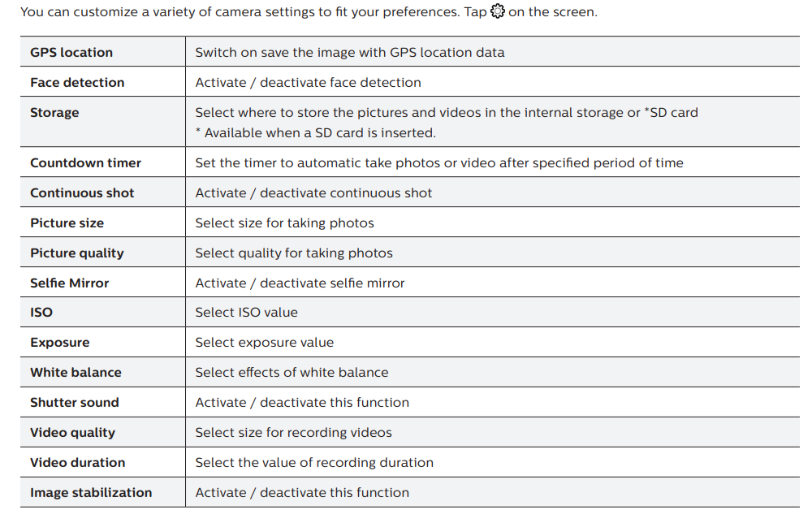Click the Selfie Mirror row label
Screen dimensions: 812x523
(x=69, y=283)
